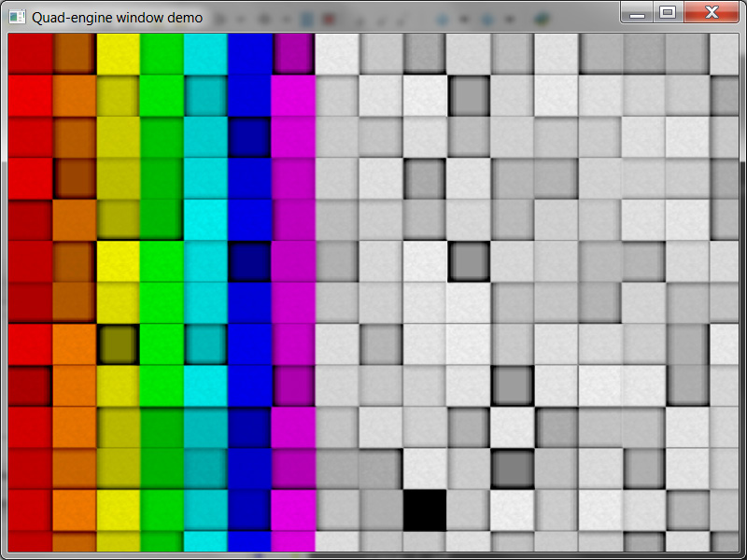This screenshot has width=747, height=560.
Task: Click the solid black tile in the gray area
Action: pyautogui.click(x=425, y=510)
